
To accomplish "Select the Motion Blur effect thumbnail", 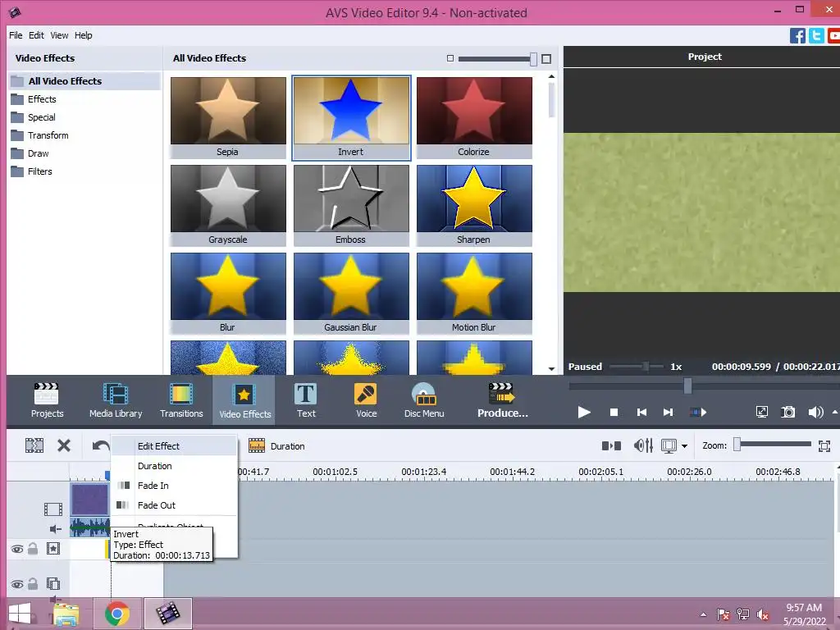I will pyautogui.click(x=474, y=293).
